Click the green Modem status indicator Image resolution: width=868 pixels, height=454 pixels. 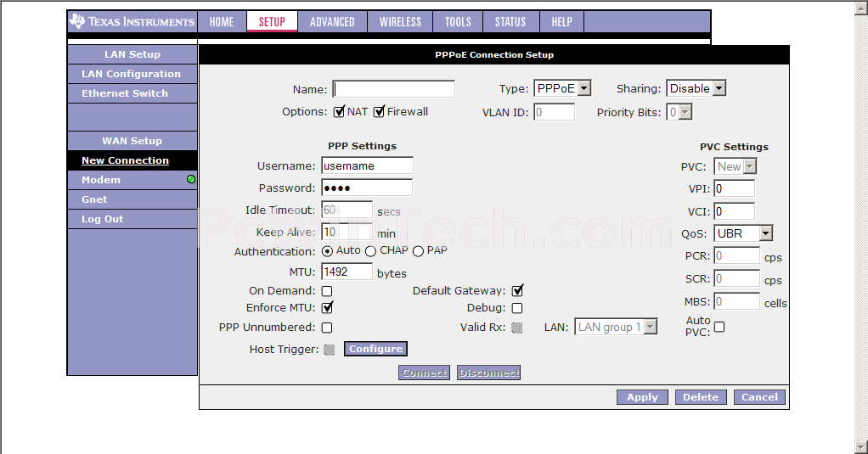(x=191, y=179)
